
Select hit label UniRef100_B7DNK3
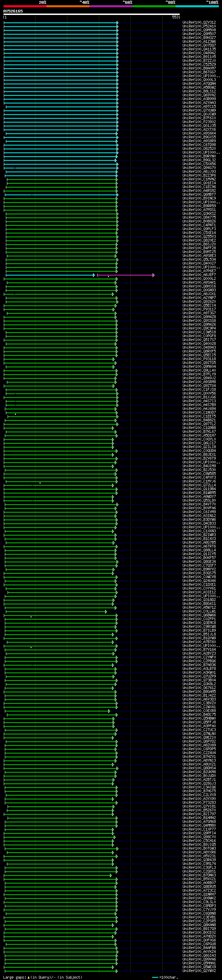point(199,875)
